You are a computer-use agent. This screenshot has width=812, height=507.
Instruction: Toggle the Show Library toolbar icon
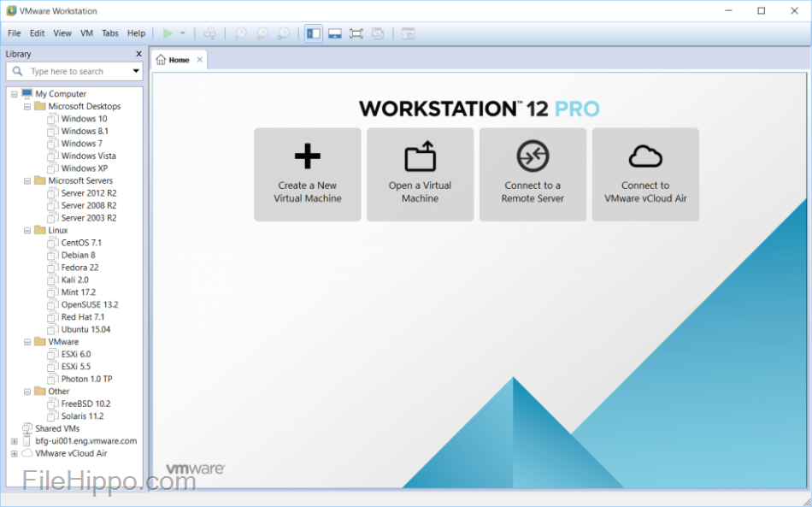pos(314,33)
